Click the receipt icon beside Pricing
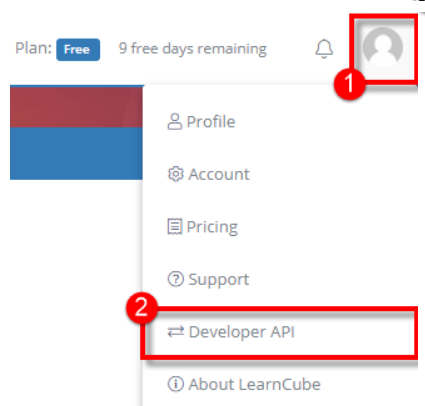Screen dimensions: 425x406 175,227
